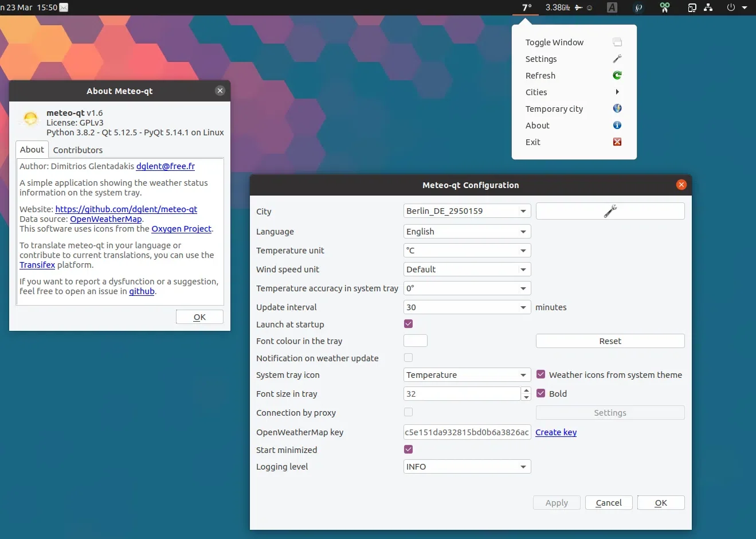Open the Temperature unit dropdown
Screen dimensions: 756x539
click(x=467, y=251)
